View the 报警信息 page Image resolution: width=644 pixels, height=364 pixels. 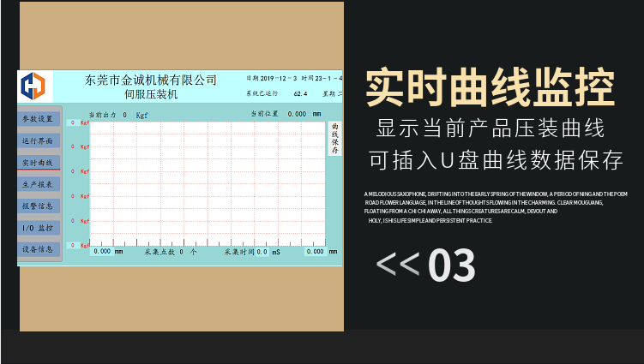[x=38, y=206]
